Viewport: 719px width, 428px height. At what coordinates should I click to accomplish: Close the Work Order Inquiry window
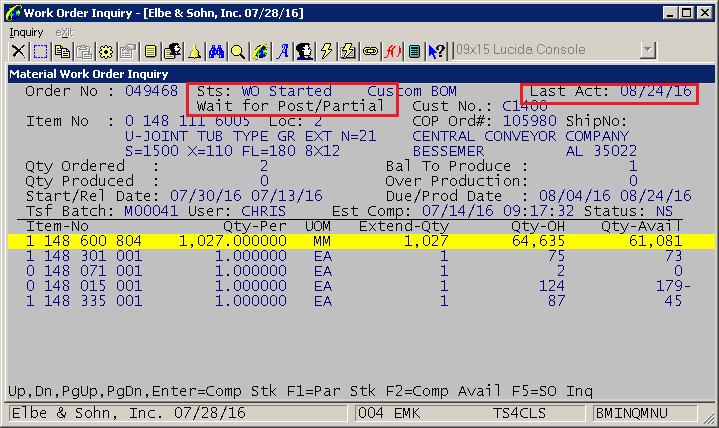[x=704, y=13]
